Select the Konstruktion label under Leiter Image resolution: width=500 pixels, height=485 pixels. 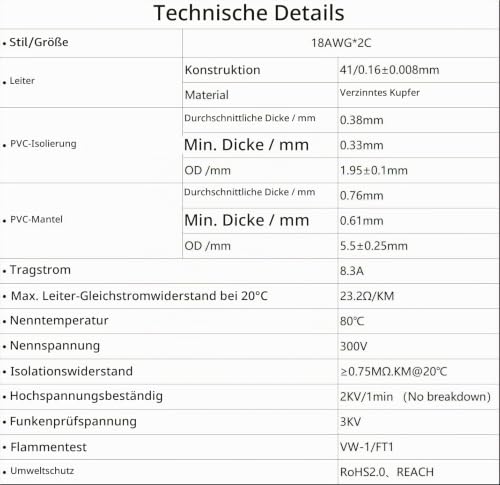click(x=222, y=70)
